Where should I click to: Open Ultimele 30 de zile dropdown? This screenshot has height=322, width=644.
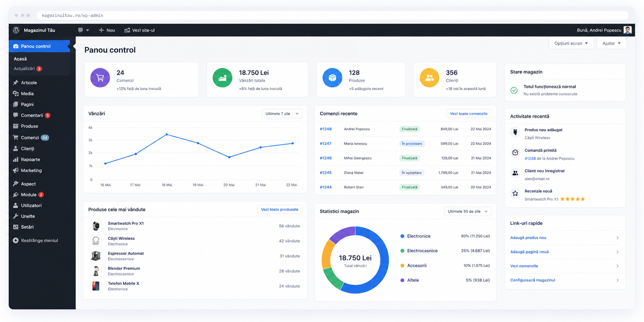point(468,211)
